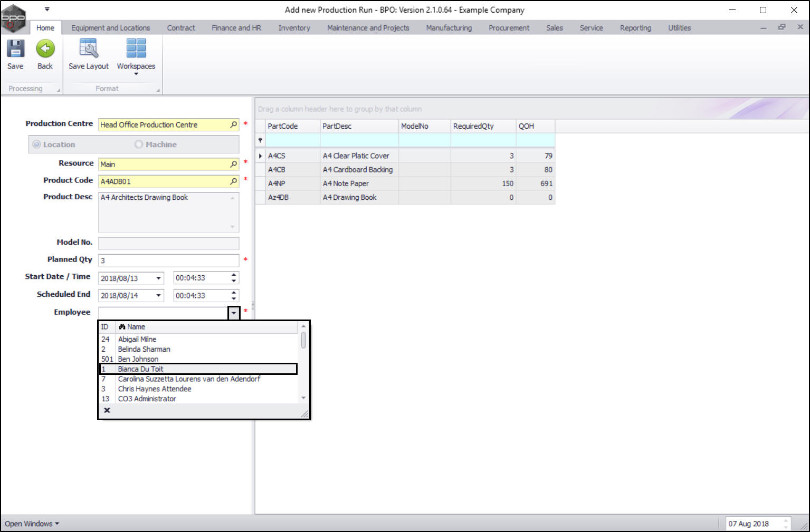Open the Production Centre lookup magnifier
Image resolution: width=810 pixels, height=532 pixels.
pos(233,124)
